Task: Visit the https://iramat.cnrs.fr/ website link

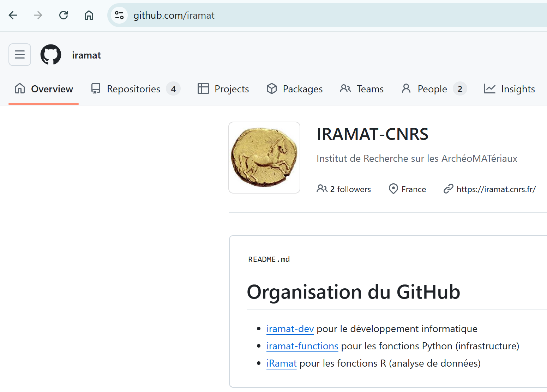Action: 496,189
